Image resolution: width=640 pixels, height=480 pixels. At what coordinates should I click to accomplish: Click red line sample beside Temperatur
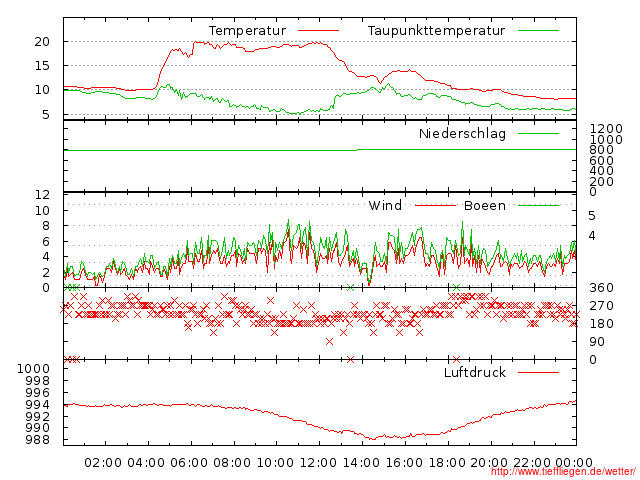click(318, 31)
